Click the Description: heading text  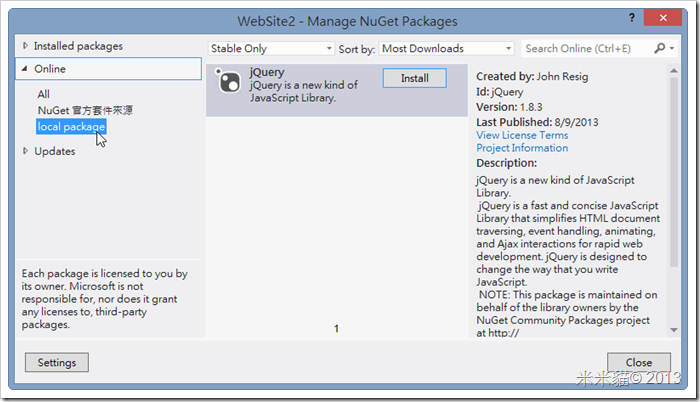(x=506, y=163)
